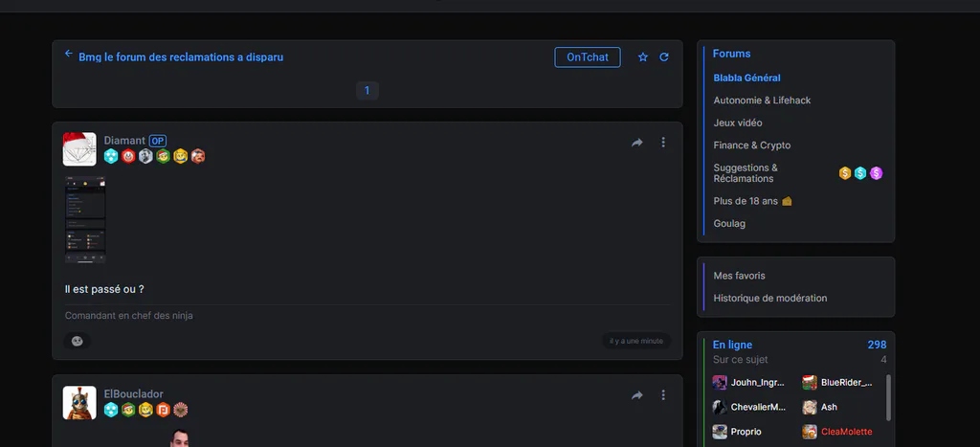Screen dimensions: 980x447
Task: Open Diamant's username profile link
Action: coord(124,141)
